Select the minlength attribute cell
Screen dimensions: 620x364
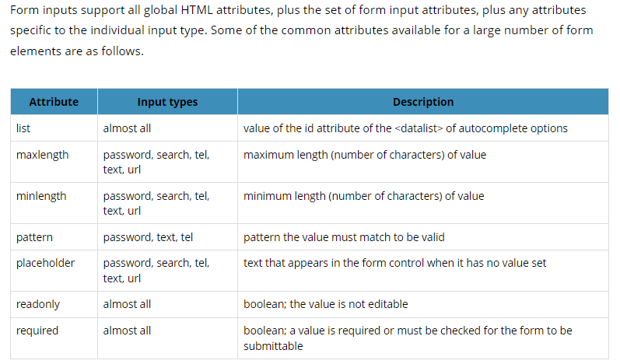pyautogui.click(x=41, y=196)
